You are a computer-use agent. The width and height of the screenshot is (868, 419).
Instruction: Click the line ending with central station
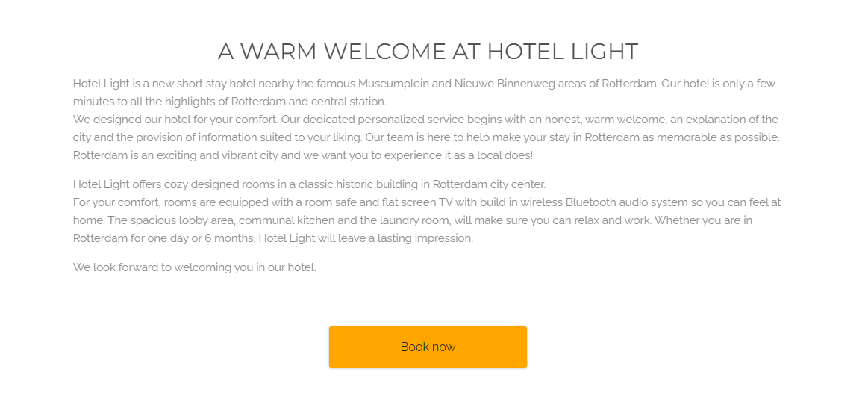pyautogui.click(x=230, y=102)
